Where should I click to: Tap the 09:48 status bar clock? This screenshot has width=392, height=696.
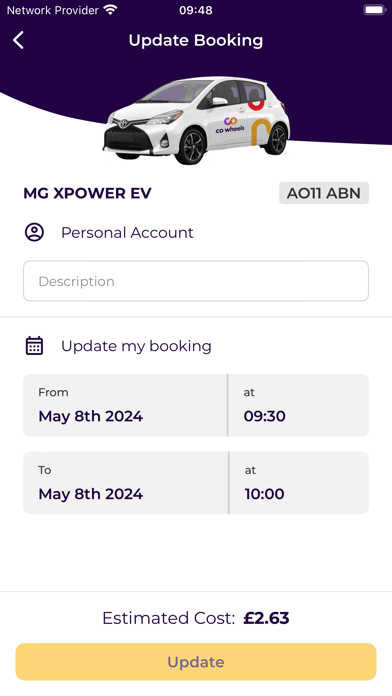tap(196, 10)
